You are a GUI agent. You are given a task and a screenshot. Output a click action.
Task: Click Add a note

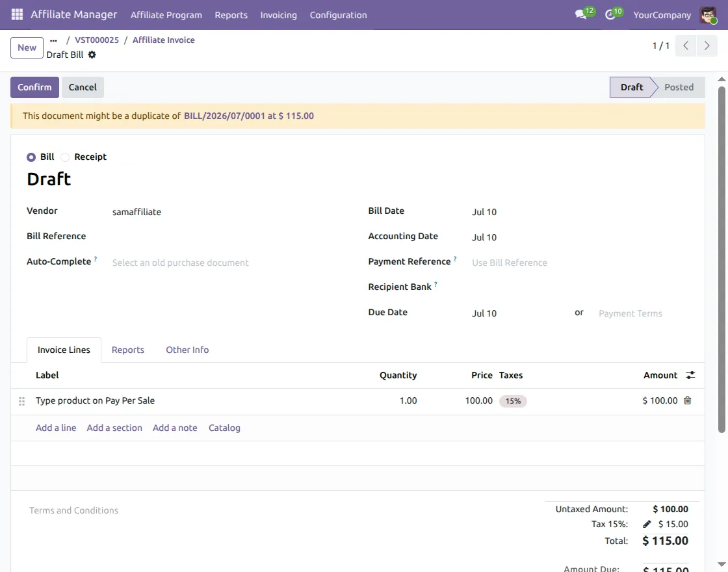[175, 428]
